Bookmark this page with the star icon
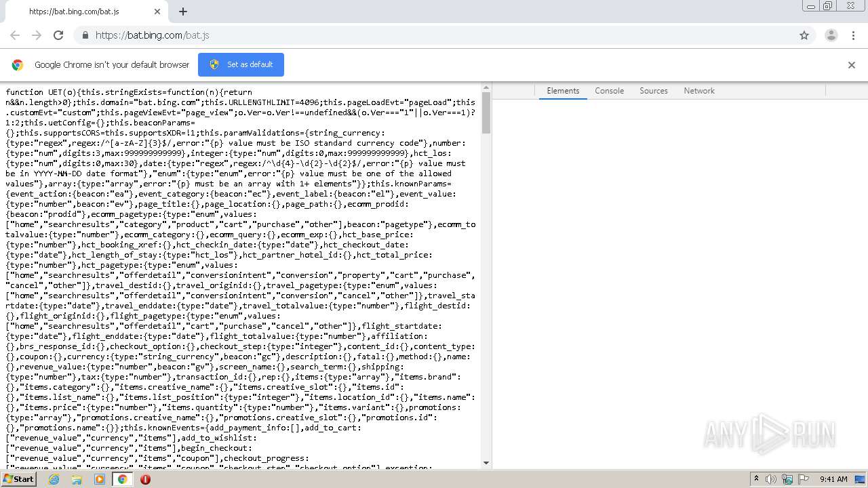This screenshot has width=868, height=488. coord(804,35)
